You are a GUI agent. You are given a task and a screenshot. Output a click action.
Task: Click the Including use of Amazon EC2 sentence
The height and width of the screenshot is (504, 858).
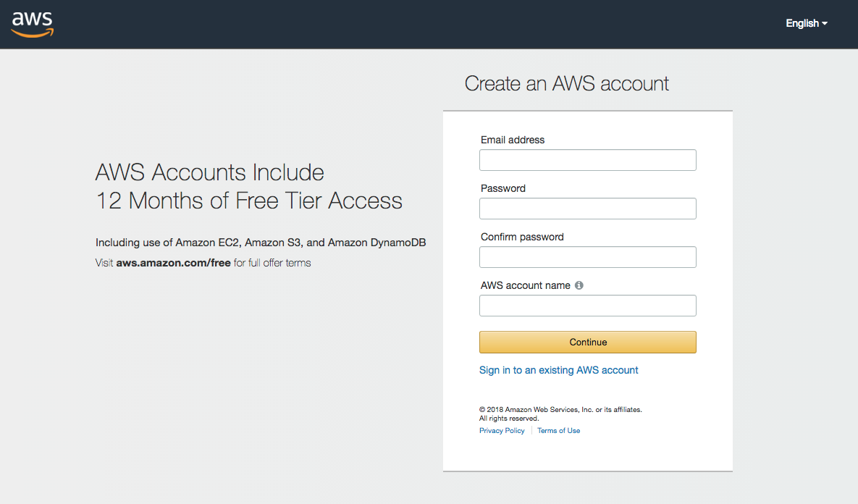[261, 243]
